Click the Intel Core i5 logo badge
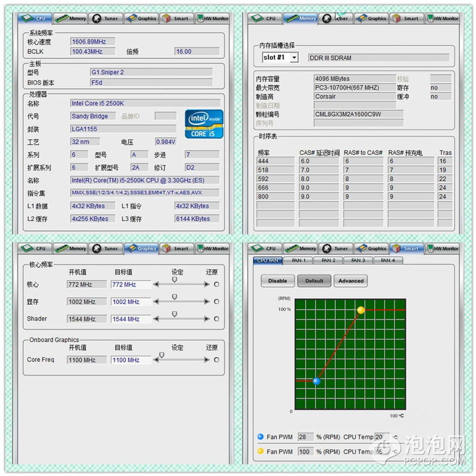The image size is (476, 476). click(204, 124)
